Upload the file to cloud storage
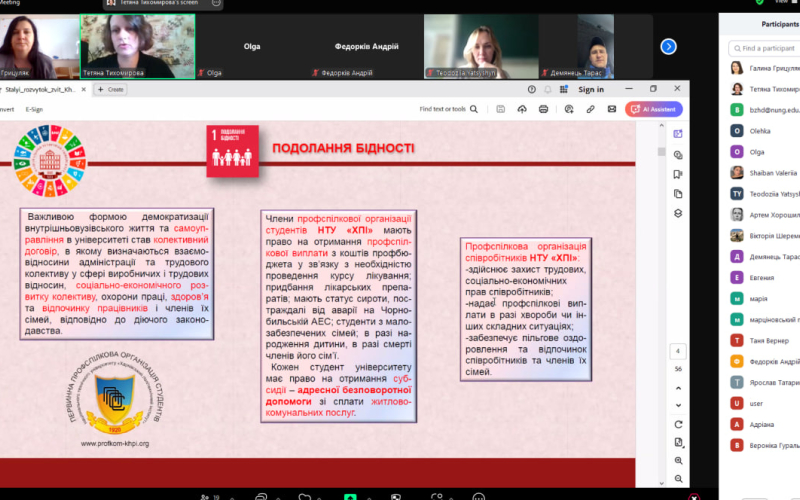The width and height of the screenshot is (800, 500). tap(522, 109)
